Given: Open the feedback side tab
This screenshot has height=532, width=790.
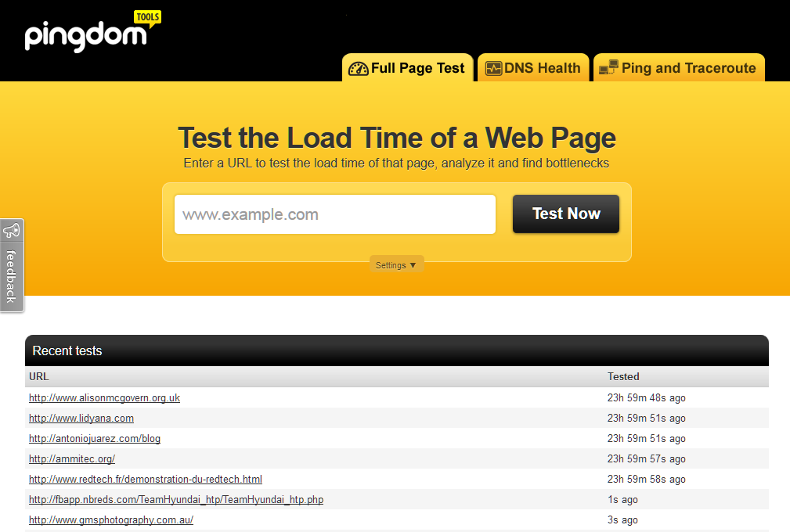Looking at the screenshot, I should (12, 266).
